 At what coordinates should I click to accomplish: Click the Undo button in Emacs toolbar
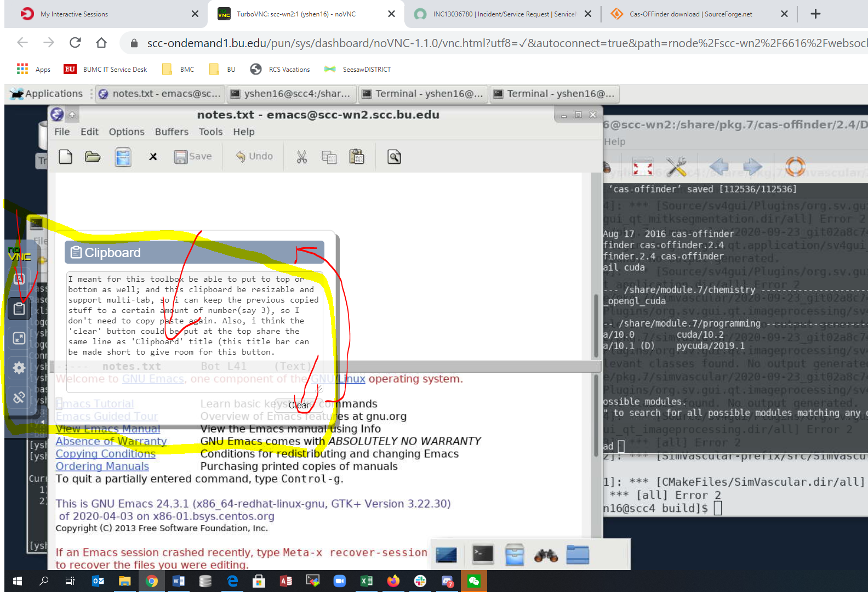coord(254,157)
